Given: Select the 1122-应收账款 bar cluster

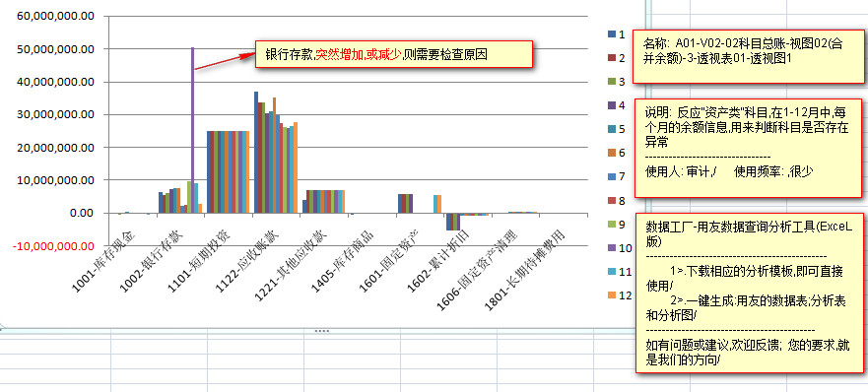Looking at the screenshot, I should tap(276, 153).
